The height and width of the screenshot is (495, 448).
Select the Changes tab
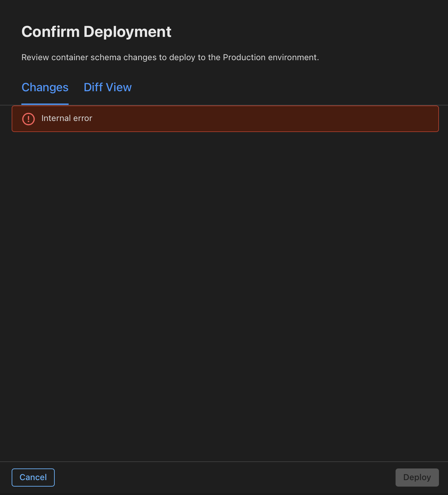45,87
